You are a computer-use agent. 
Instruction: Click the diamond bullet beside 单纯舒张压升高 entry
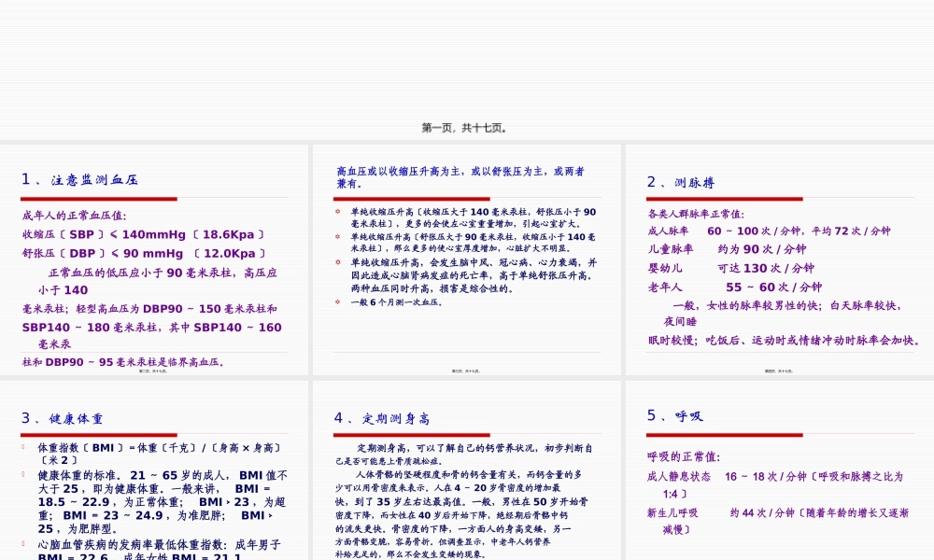point(336,235)
